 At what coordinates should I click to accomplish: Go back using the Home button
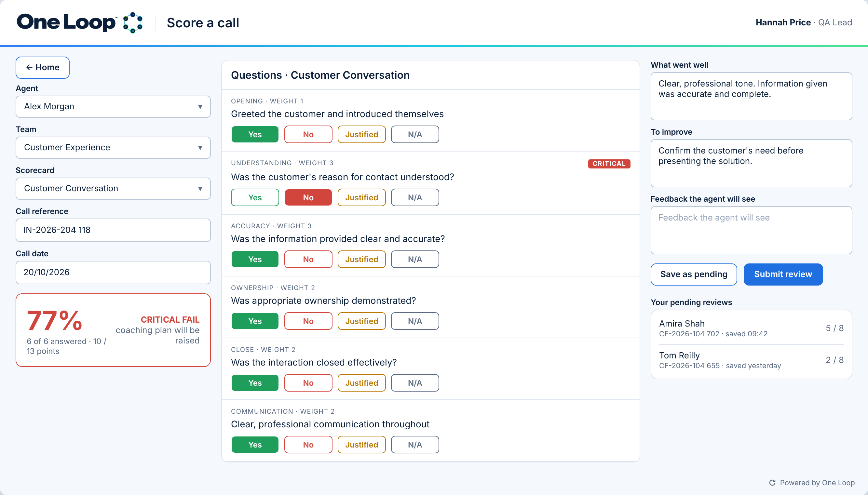pos(43,68)
